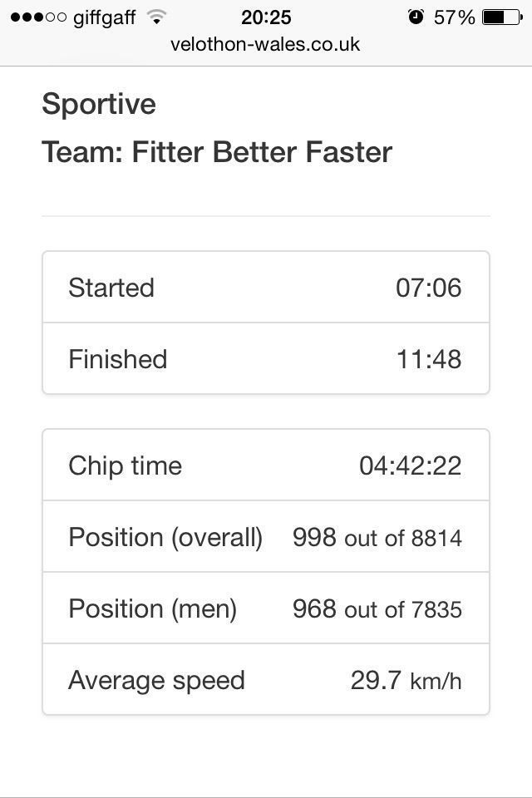Tap the Team: Fitter Better Faster heading

(217, 152)
